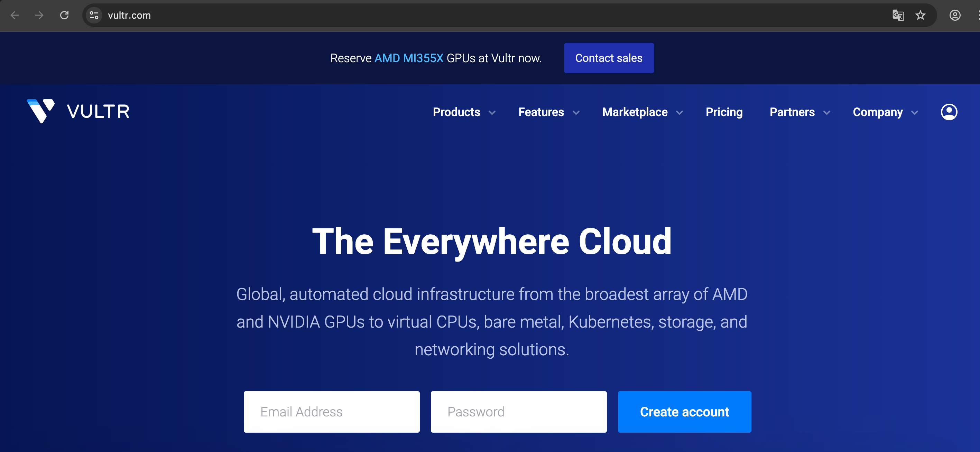
Task: Click the browser forward arrow
Action: [x=39, y=15]
